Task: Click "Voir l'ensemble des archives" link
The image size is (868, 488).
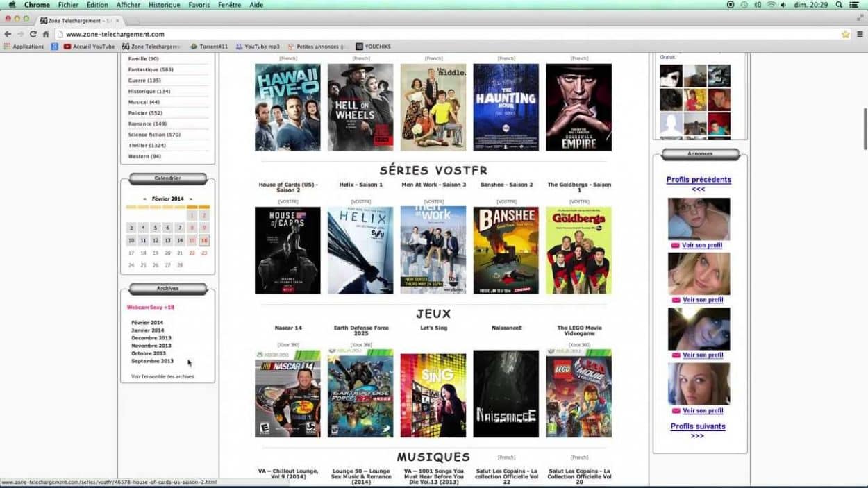Action: click(162, 376)
